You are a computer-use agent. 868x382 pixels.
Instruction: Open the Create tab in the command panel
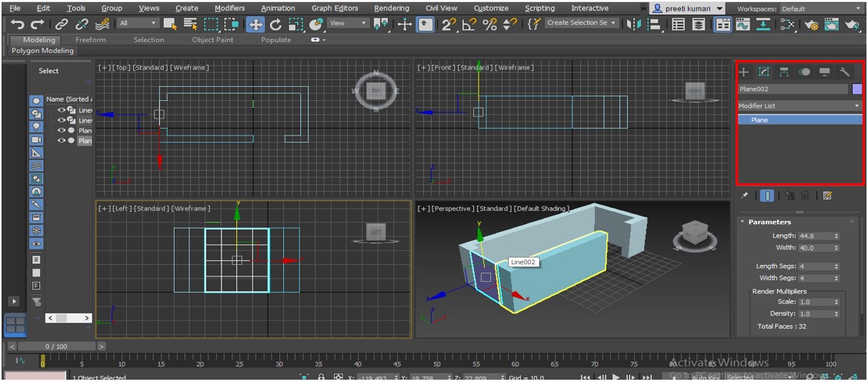[x=744, y=72]
